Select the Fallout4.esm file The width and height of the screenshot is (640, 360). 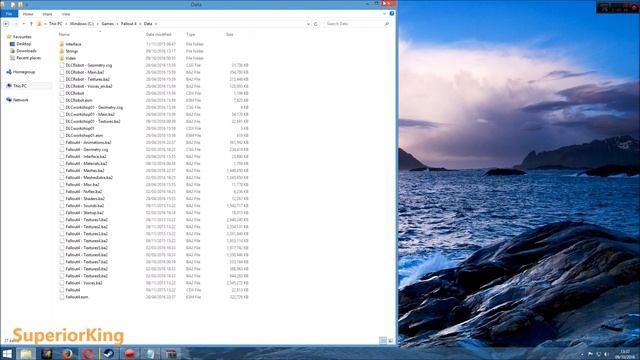pyautogui.click(x=77, y=297)
